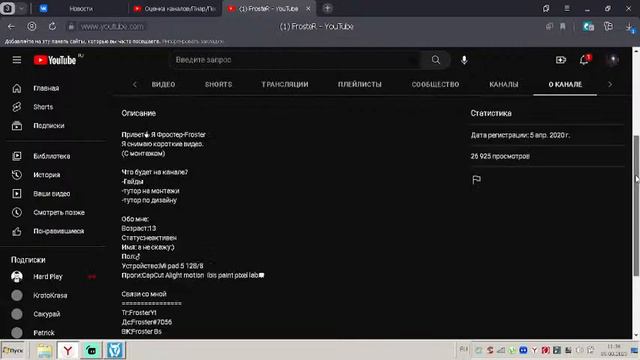Switch to the ВИДЕО channel tab
Screen dimensions: 640x360
point(163,84)
